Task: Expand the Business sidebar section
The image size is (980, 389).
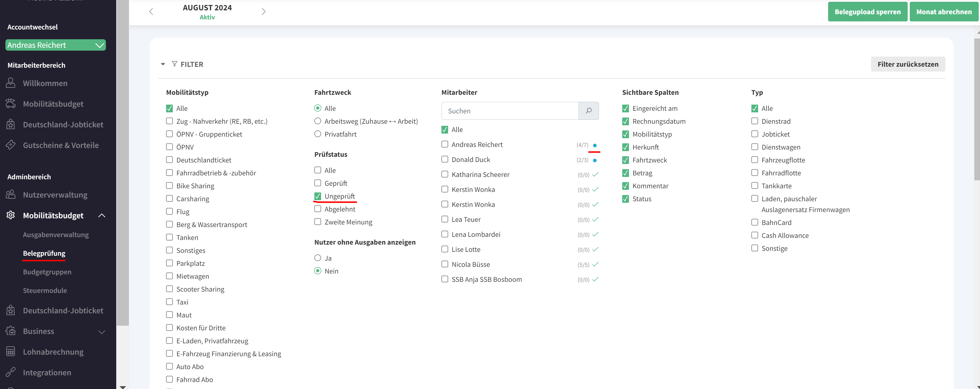Action: [x=102, y=332]
